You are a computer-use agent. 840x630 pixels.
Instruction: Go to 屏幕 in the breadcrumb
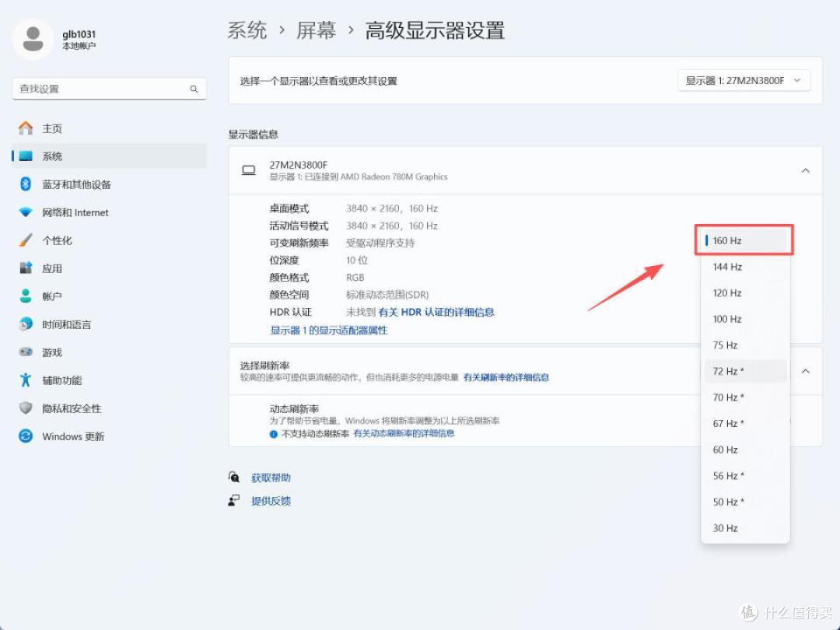pyautogui.click(x=316, y=30)
